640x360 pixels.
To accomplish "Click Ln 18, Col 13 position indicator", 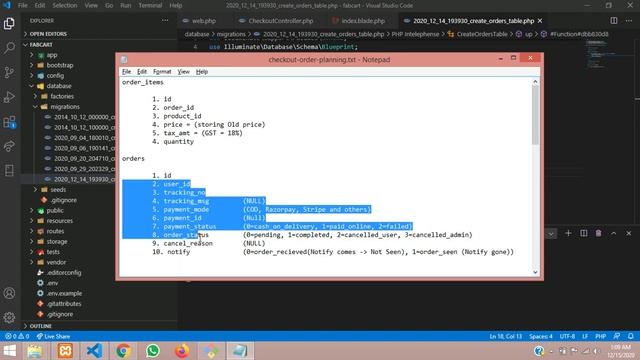I will [x=506, y=336].
